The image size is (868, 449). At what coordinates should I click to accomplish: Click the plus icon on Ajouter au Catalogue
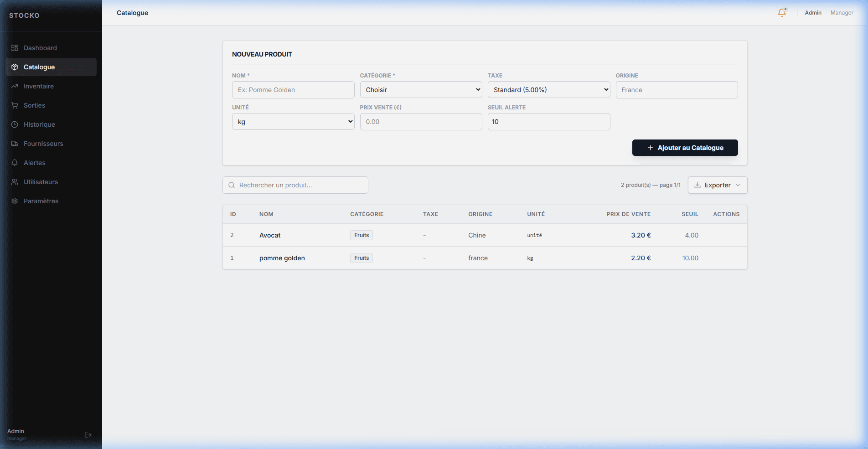point(651,148)
